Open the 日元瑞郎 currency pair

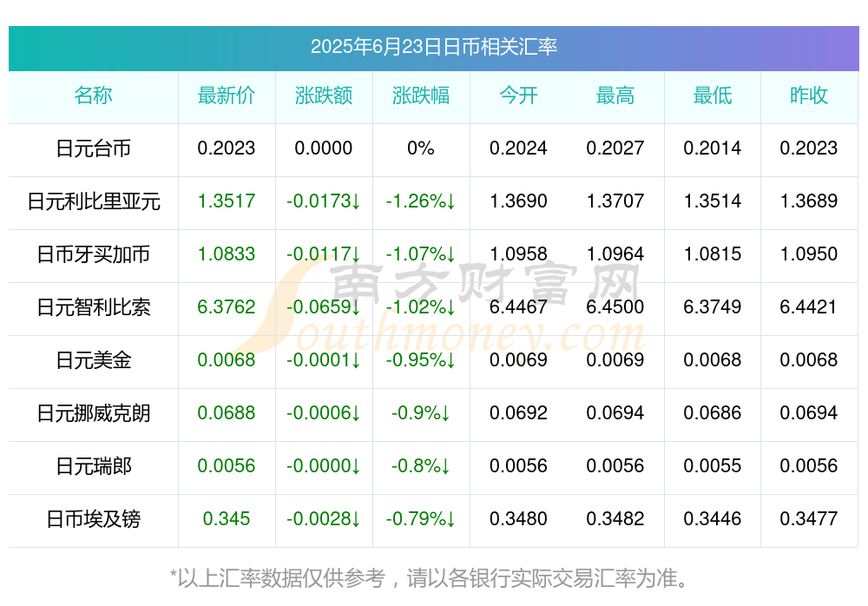coord(94,466)
